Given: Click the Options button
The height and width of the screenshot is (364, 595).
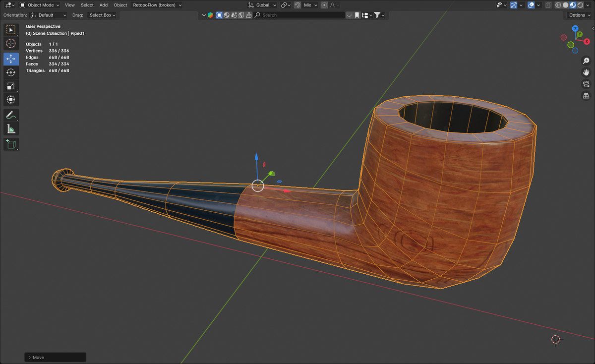Looking at the screenshot, I should click(579, 15).
